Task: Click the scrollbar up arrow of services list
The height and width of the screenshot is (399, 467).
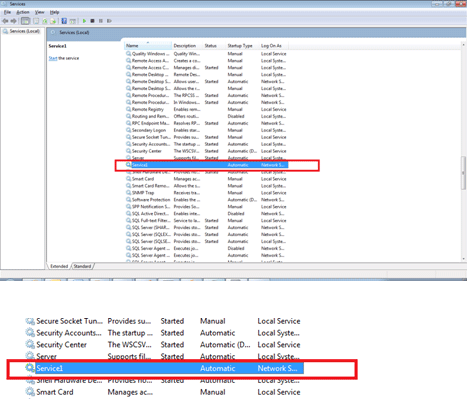Action: click(463, 44)
